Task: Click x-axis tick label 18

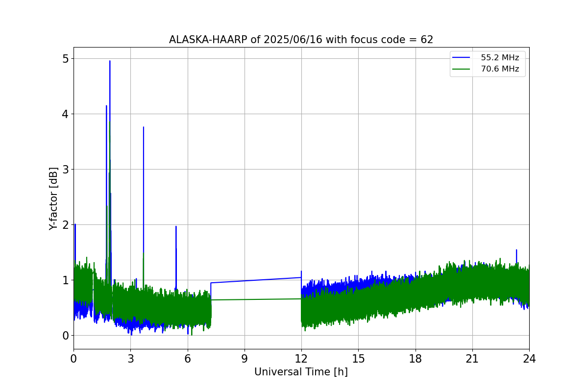Action: 415,358
